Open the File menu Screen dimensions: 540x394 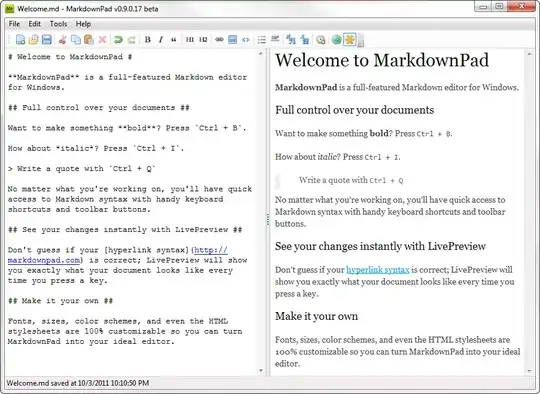pyautogui.click(x=14, y=24)
